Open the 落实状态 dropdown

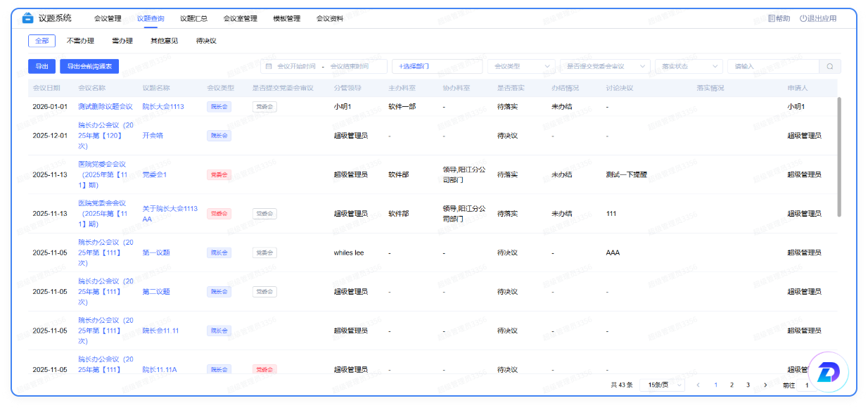[689, 67]
